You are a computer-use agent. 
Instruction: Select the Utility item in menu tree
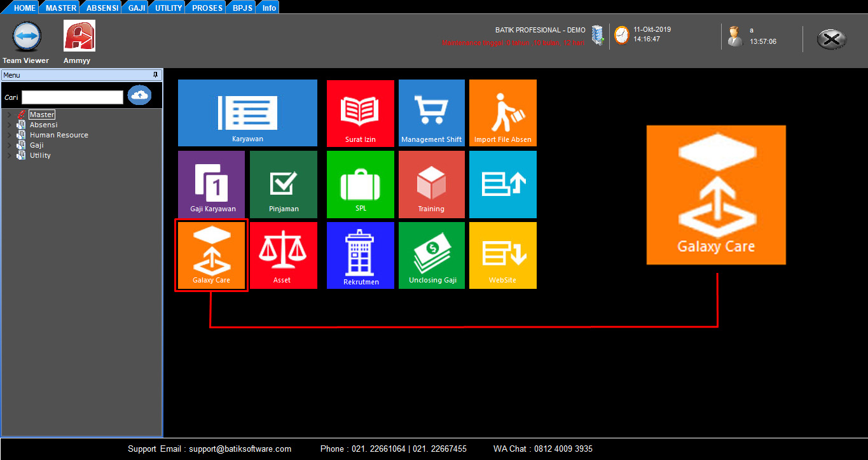click(x=40, y=155)
